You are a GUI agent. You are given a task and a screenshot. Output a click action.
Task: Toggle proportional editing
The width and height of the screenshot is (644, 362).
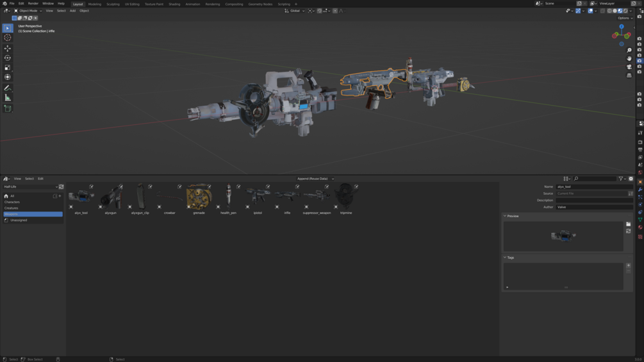[335, 11]
